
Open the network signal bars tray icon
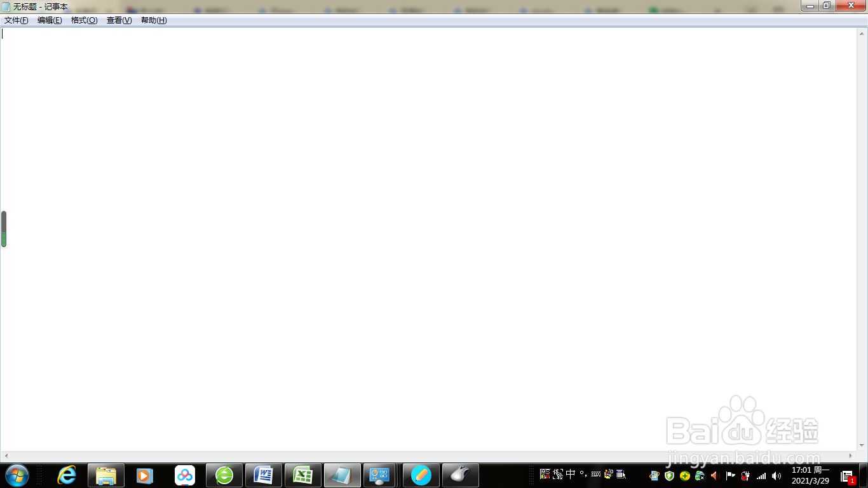761,475
